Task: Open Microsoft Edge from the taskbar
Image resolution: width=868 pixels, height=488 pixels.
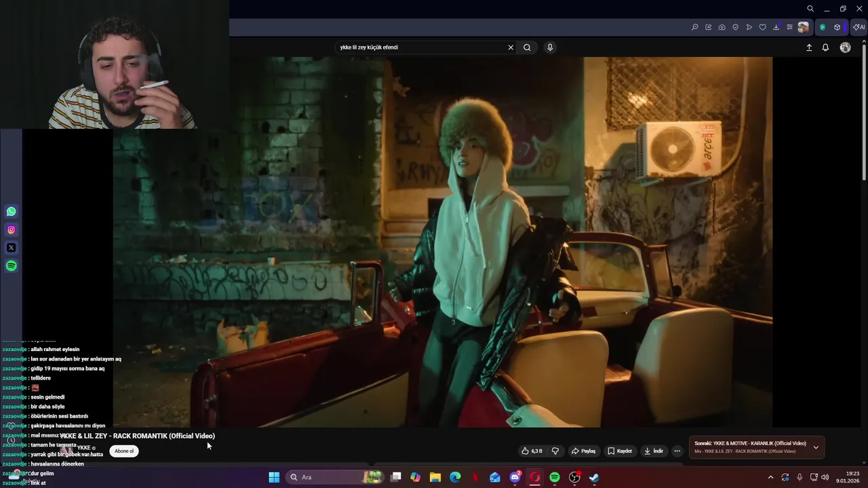Action: tap(455, 477)
